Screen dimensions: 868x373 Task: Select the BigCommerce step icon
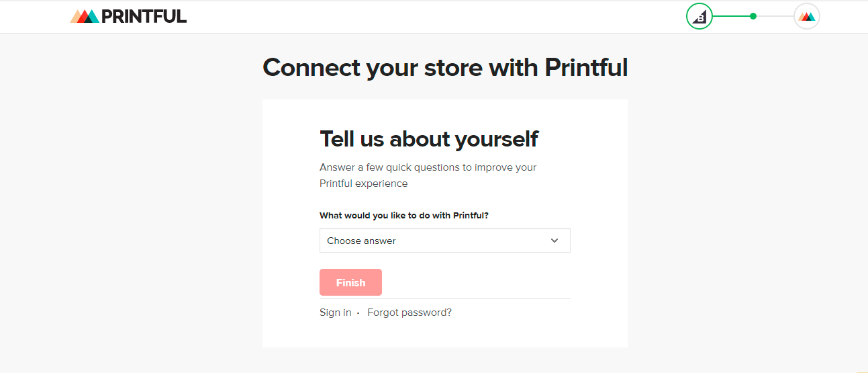point(700,17)
